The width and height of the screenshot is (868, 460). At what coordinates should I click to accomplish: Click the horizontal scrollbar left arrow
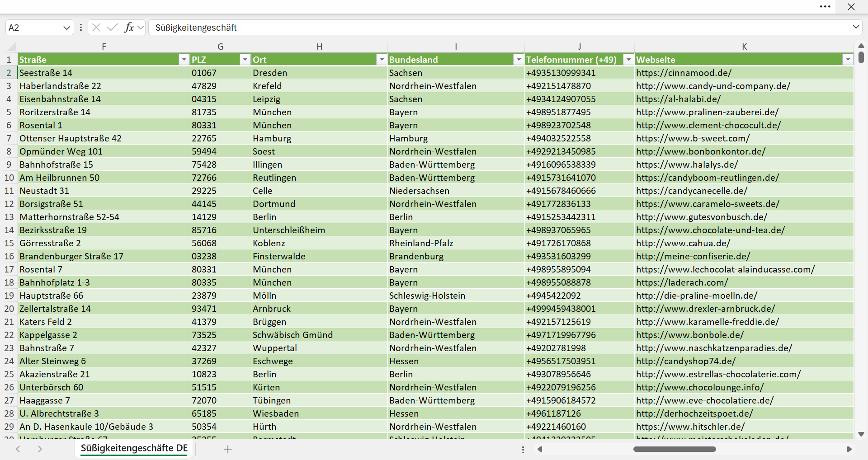pyautogui.click(x=539, y=449)
